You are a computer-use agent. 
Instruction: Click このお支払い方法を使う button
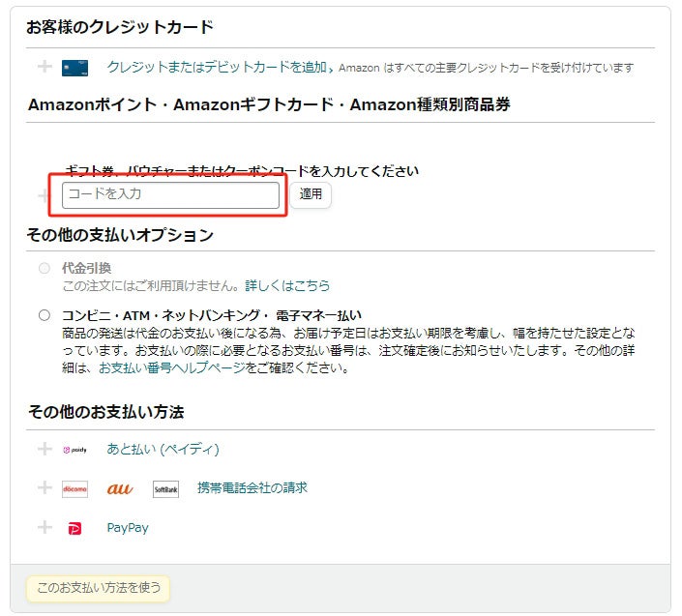pyautogui.click(x=99, y=588)
